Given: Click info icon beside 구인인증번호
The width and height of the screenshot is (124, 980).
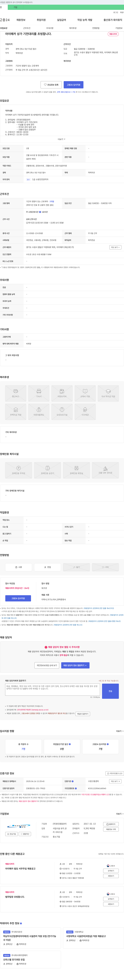Looking at the screenshot, I should pyautogui.click(x=76, y=788).
